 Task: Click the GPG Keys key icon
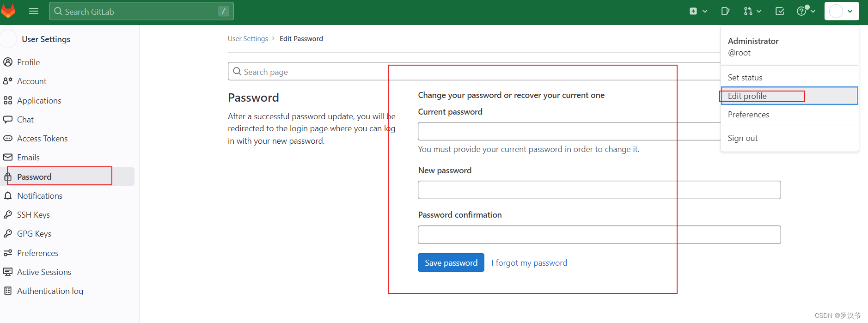tap(8, 233)
